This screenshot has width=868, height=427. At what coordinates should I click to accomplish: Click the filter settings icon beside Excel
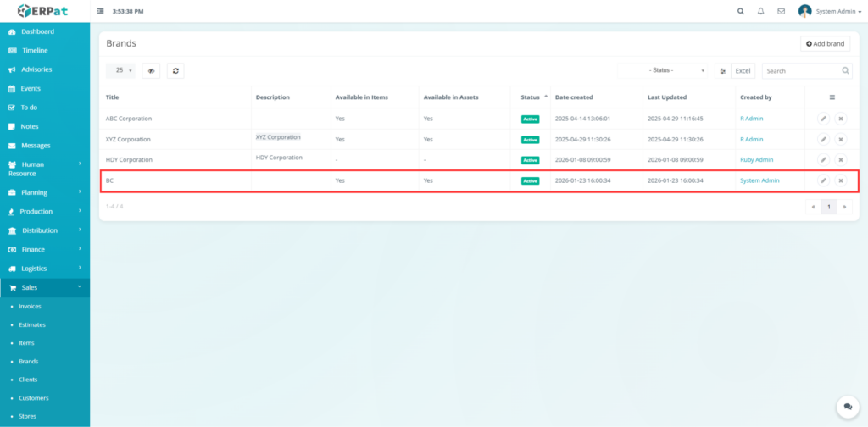click(722, 71)
